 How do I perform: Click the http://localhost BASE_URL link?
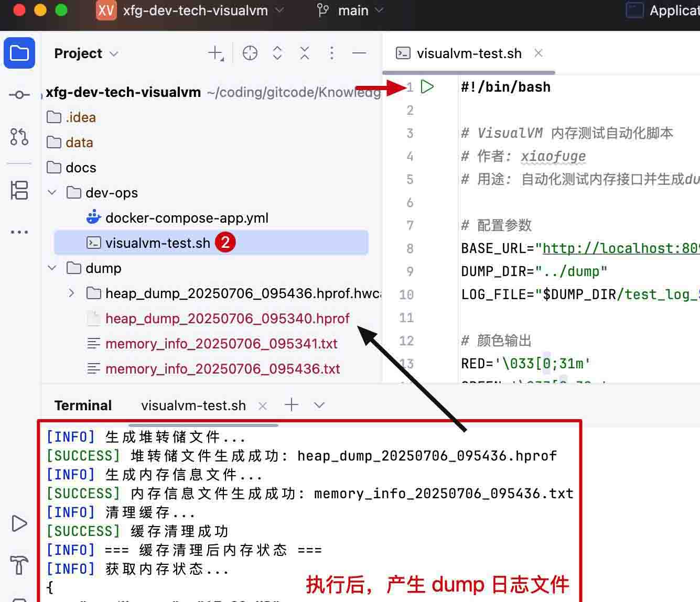[621, 248]
